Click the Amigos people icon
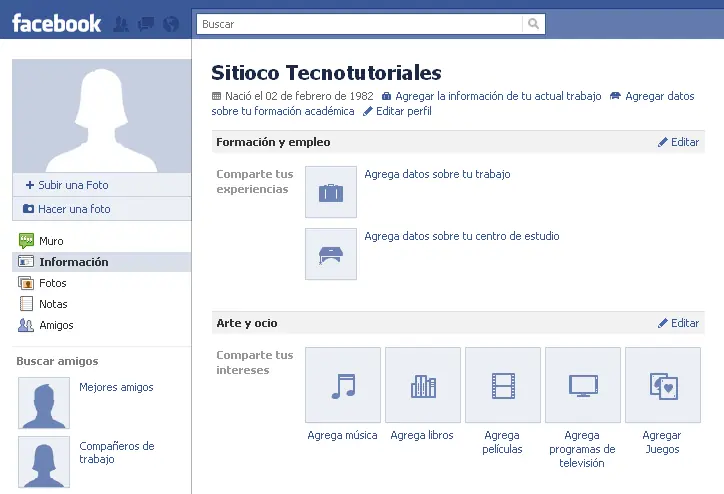 tap(26, 325)
